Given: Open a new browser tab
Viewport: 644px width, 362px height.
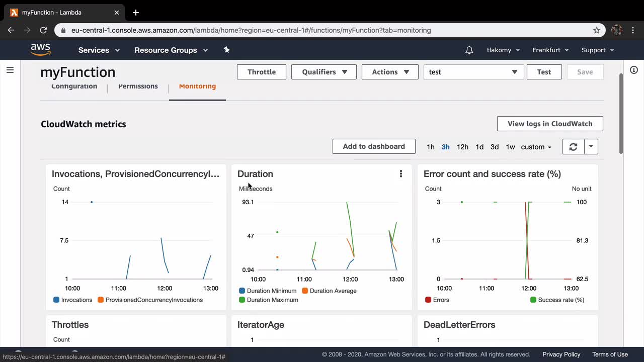Looking at the screenshot, I should click(135, 13).
